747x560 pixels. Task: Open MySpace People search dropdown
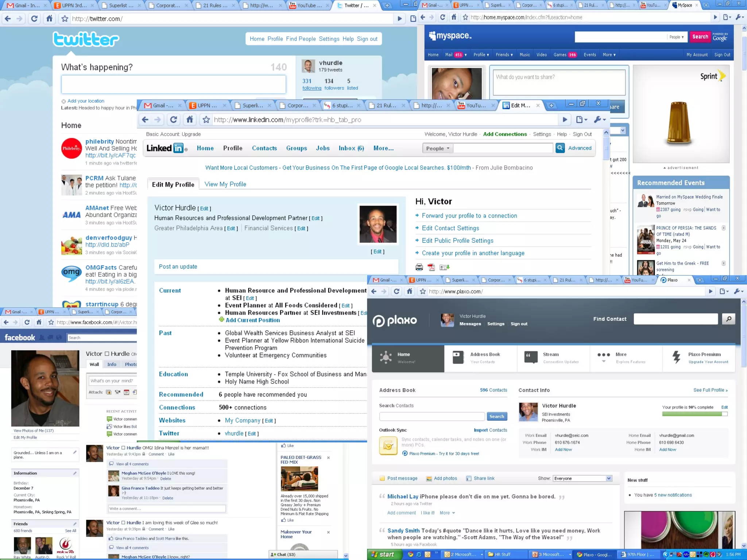pos(677,37)
